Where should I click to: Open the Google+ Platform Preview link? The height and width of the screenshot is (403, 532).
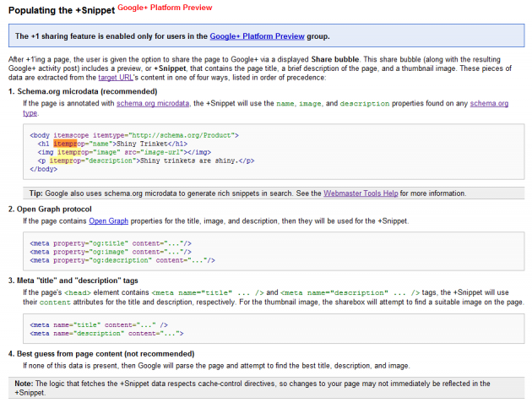257,36
